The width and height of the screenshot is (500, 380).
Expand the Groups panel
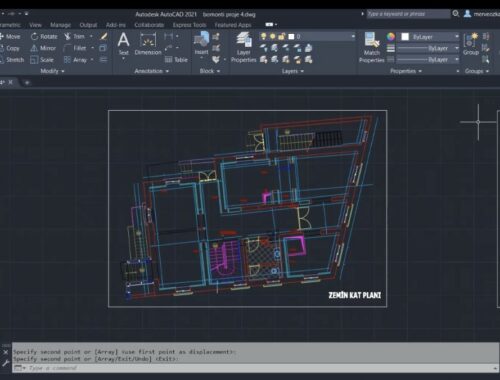click(x=477, y=71)
